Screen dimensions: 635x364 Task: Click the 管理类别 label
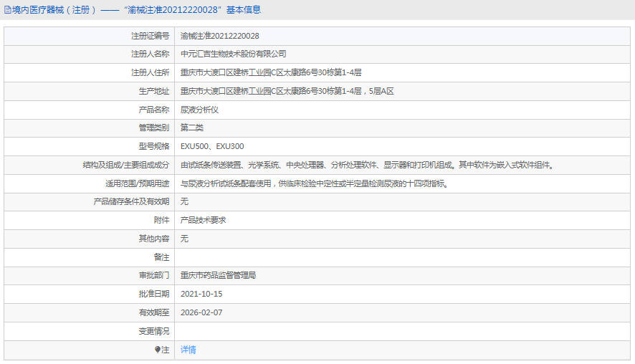[x=154, y=128]
